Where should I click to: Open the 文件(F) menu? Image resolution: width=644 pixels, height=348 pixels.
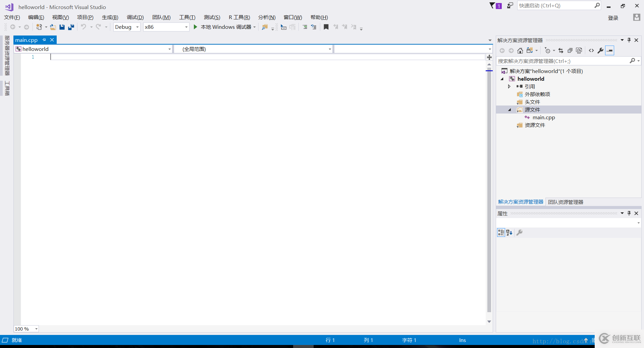(x=12, y=17)
